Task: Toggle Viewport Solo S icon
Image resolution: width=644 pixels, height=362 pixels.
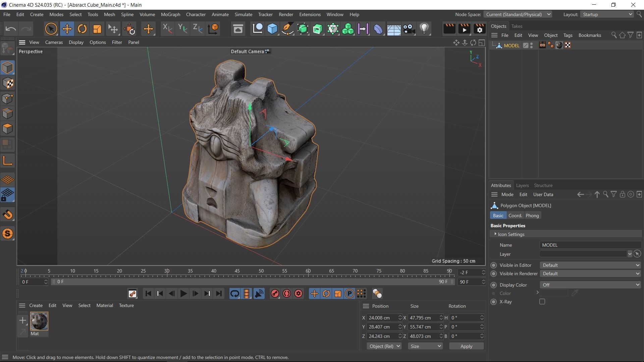Action: pos(7,234)
